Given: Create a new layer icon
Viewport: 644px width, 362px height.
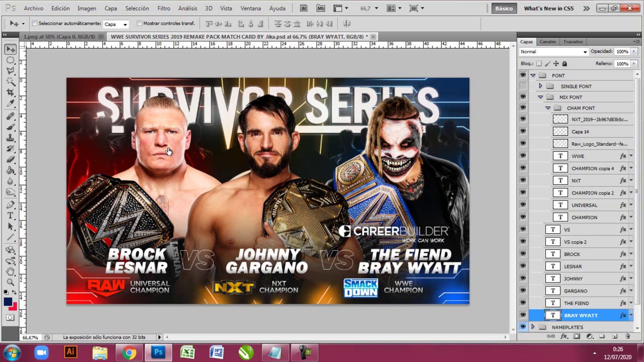Looking at the screenshot, I should click(x=615, y=336).
